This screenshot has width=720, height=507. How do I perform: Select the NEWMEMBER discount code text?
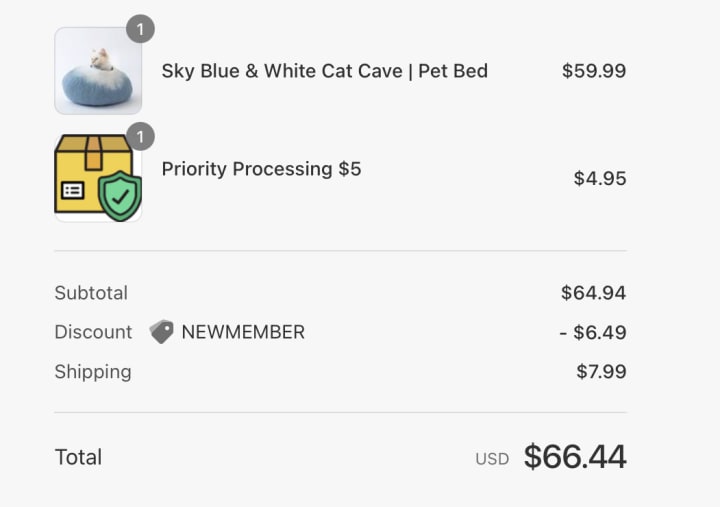(243, 332)
